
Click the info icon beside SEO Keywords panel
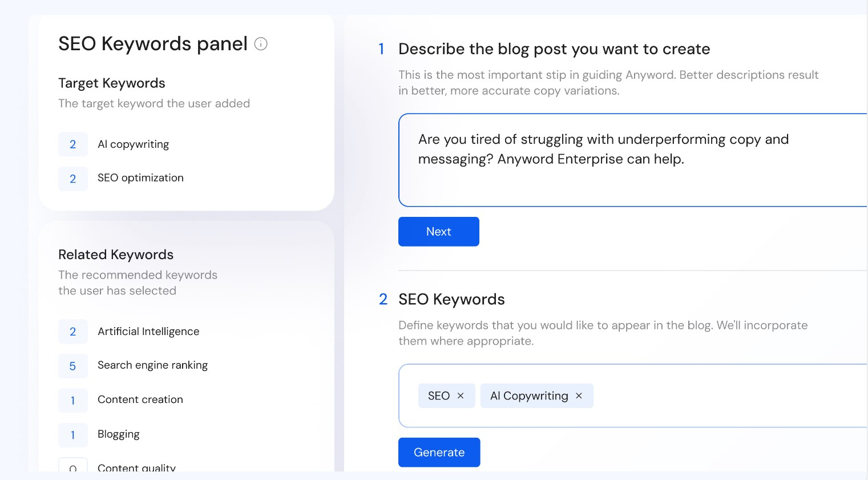coord(261,44)
